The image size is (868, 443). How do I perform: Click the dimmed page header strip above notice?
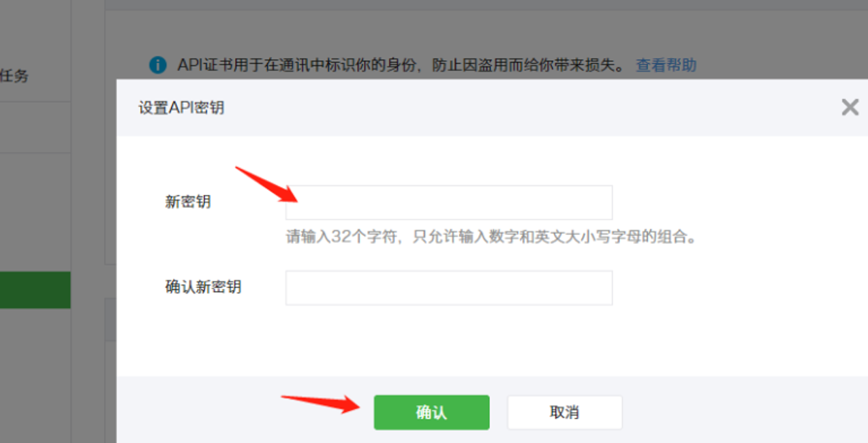coord(486,5)
